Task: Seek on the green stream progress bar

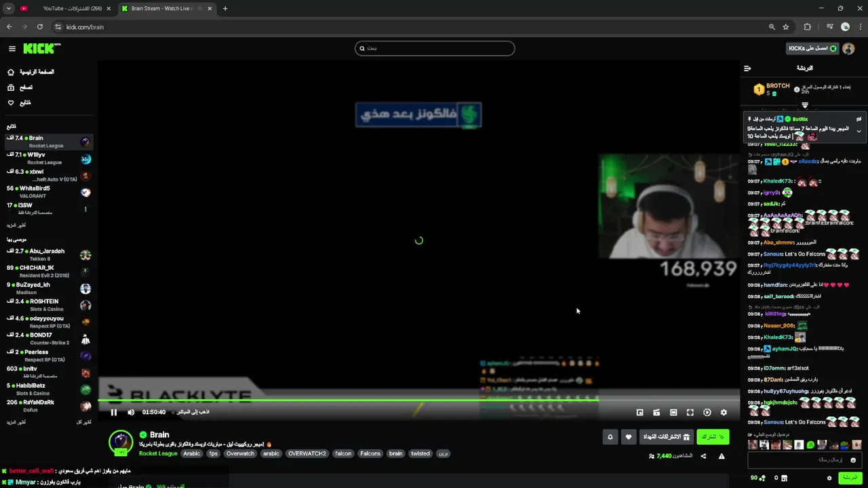Action: click(x=418, y=400)
